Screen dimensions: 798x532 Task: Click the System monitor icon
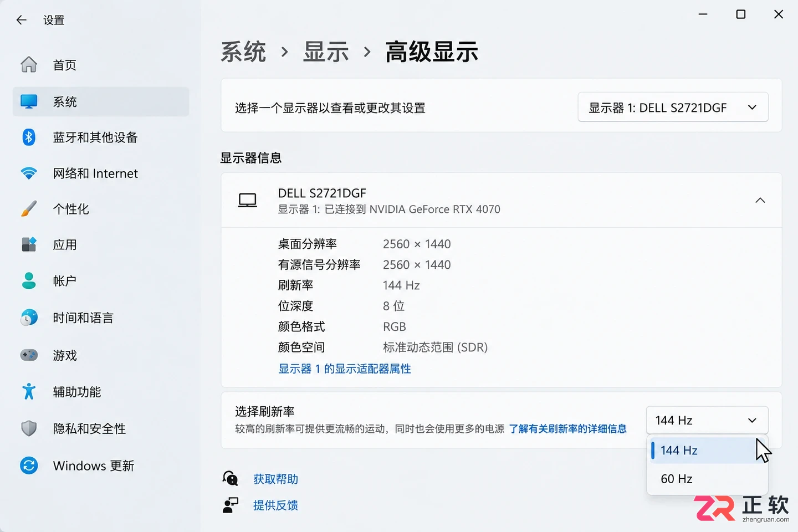(x=29, y=101)
